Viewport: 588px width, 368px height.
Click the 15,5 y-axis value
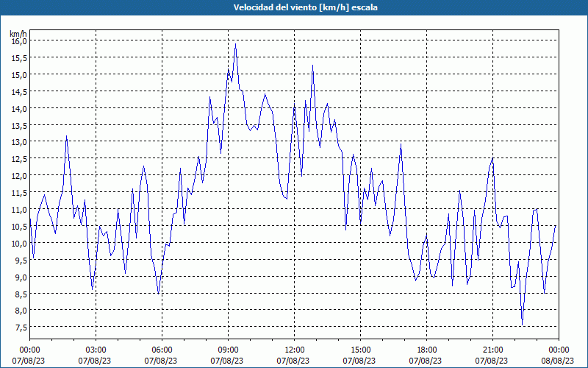19,58
